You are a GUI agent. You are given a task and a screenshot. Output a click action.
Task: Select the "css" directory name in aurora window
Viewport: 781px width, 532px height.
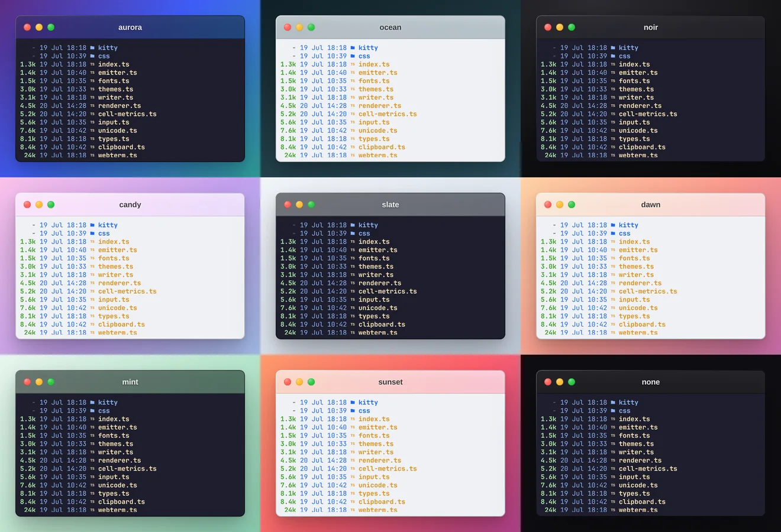point(104,56)
